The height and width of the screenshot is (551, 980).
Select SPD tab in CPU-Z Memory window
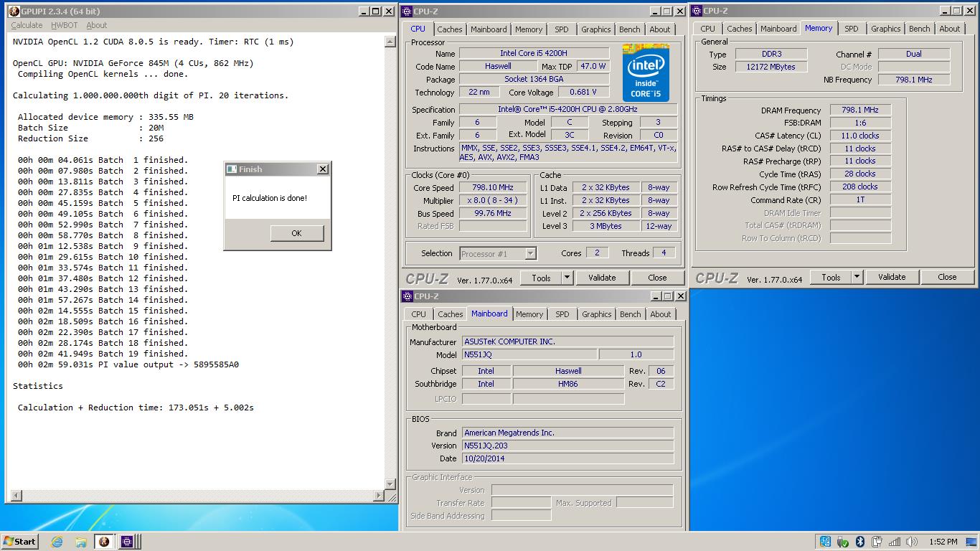point(852,29)
